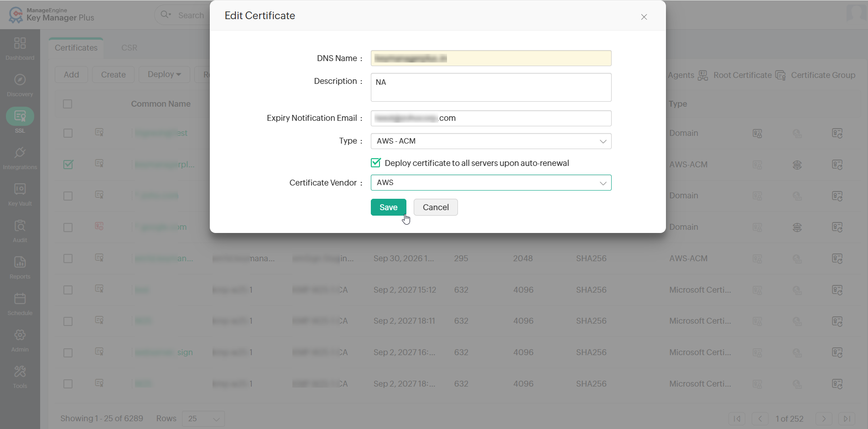The image size is (868, 429).
Task: Check the checkbox for Sep 2, 2027 18:11 row
Action: pyautogui.click(x=68, y=321)
